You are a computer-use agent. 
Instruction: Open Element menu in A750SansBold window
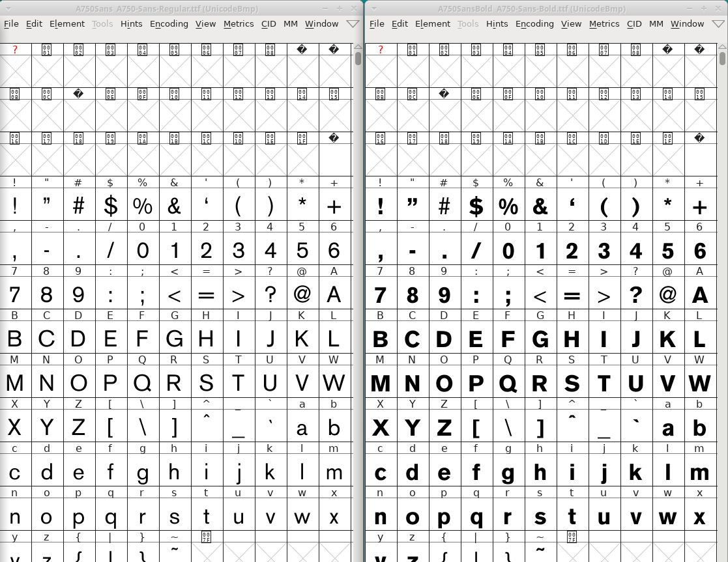433,23
